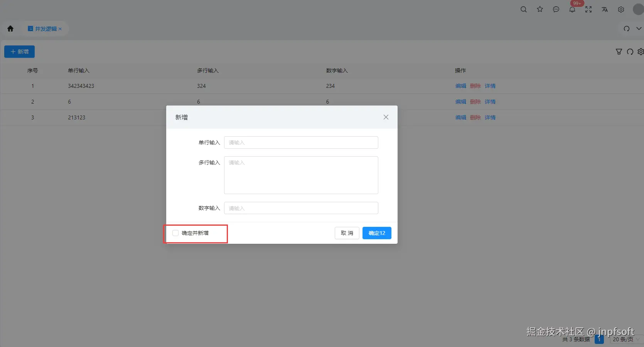View row 2 details via 详情
The width and height of the screenshot is (644, 347).
pyautogui.click(x=490, y=102)
